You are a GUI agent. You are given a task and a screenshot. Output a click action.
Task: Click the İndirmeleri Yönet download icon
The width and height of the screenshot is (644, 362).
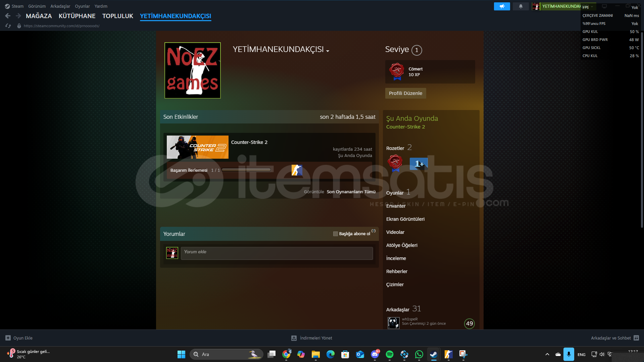pos(294,338)
